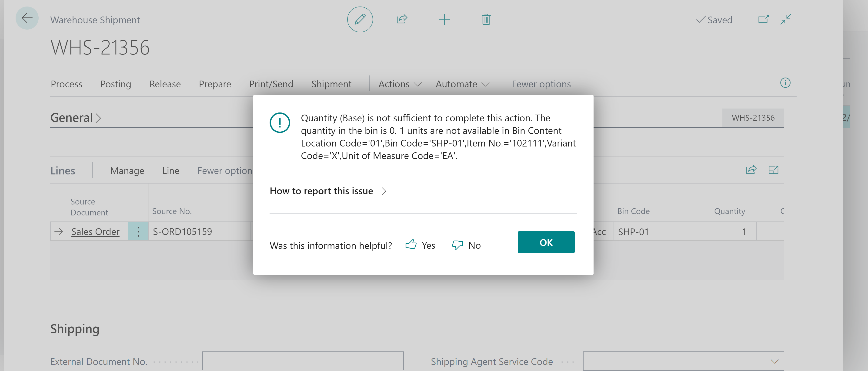The image size is (868, 371).
Task: Open the Print/Send menu
Action: coord(271,84)
